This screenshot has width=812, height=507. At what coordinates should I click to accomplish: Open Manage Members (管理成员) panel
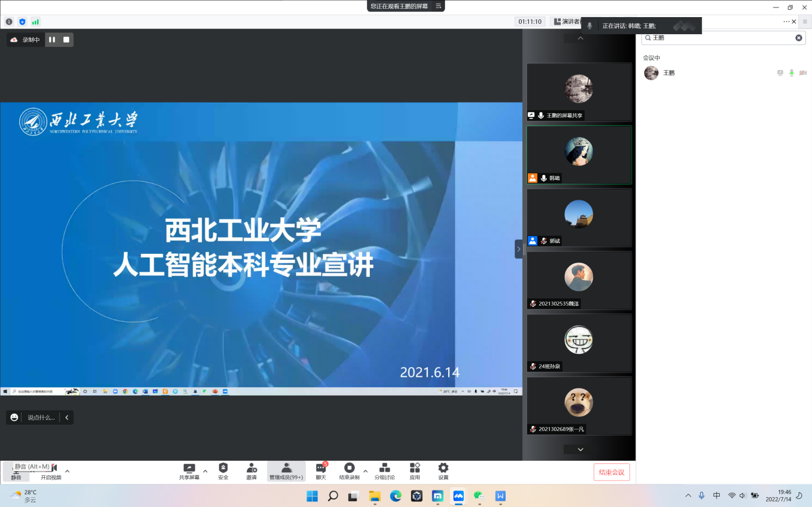[286, 471]
